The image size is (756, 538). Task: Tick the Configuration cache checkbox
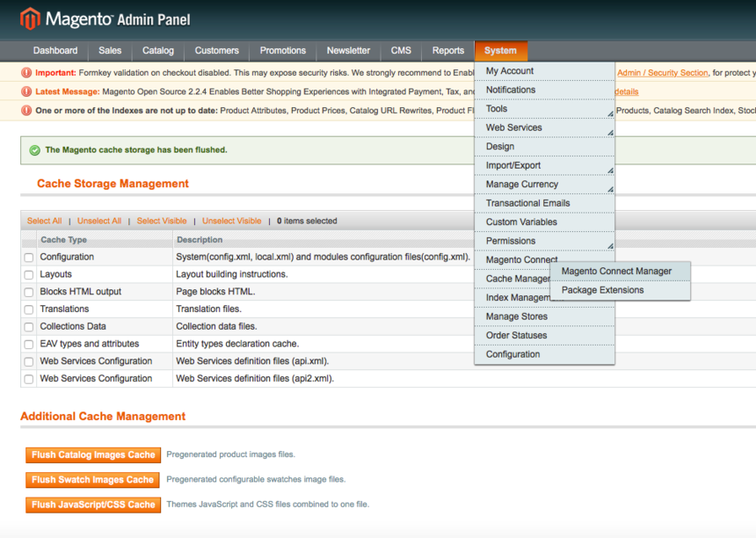29,258
